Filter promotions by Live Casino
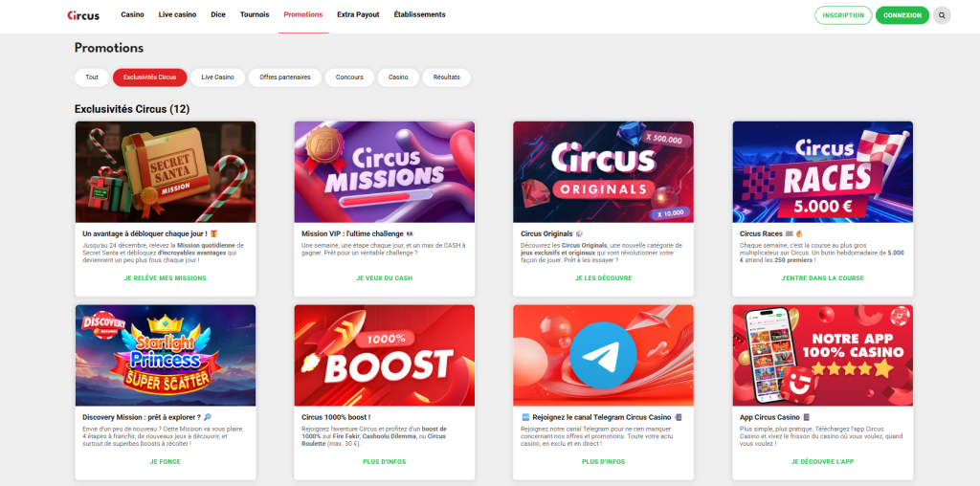 (x=217, y=77)
